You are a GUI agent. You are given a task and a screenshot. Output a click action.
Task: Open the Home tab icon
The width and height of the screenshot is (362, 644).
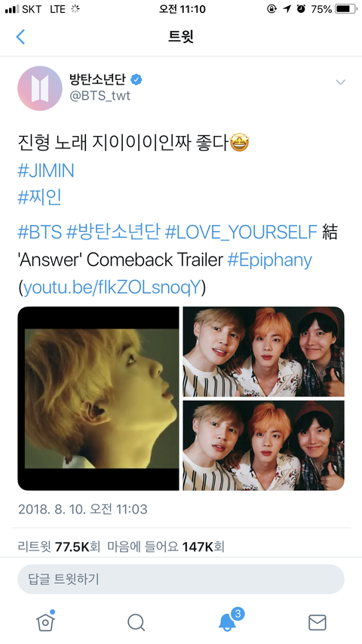(x=45, y=622)
